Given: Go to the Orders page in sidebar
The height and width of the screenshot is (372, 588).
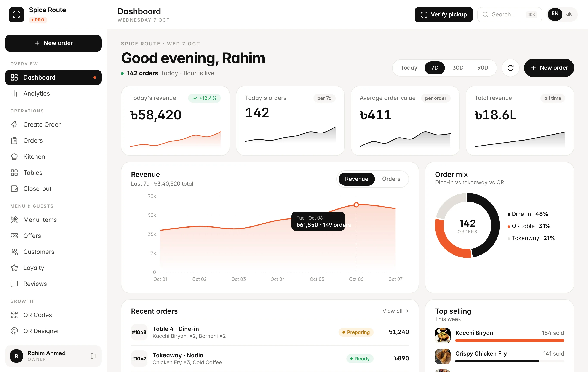Looking at the screenshot, I should coord(53,141).
